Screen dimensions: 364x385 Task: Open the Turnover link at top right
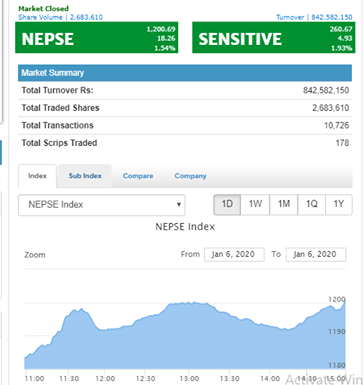point(314,17)
